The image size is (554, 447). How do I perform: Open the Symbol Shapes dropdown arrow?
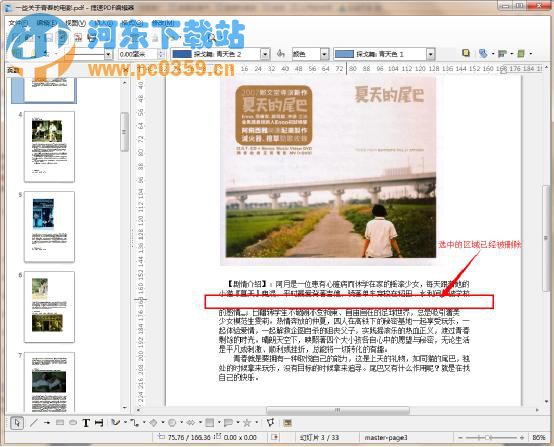(182, 423)
